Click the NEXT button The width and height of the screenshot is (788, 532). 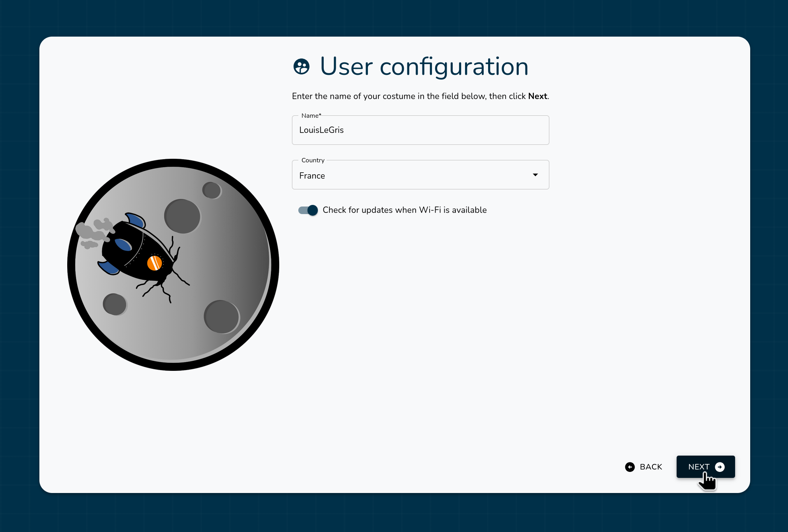[705, 467]
